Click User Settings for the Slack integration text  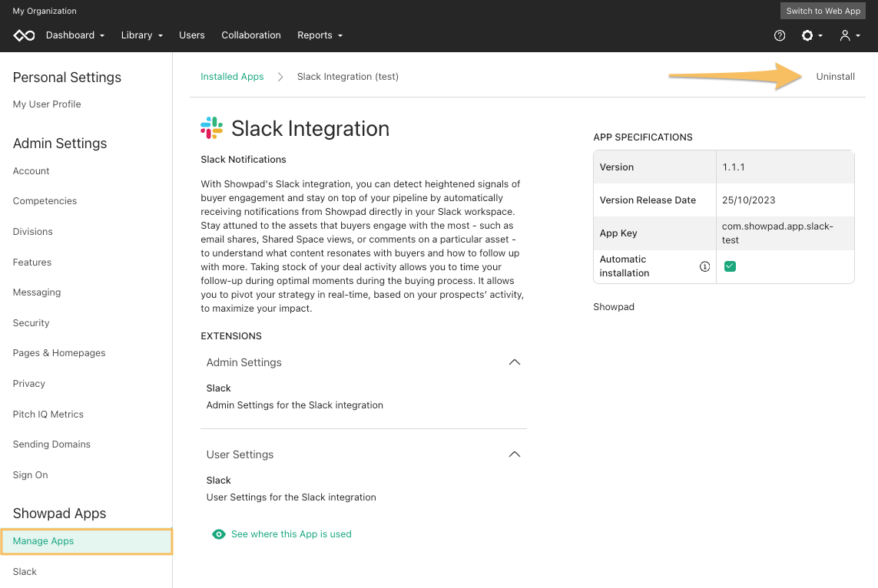point(291,497)
